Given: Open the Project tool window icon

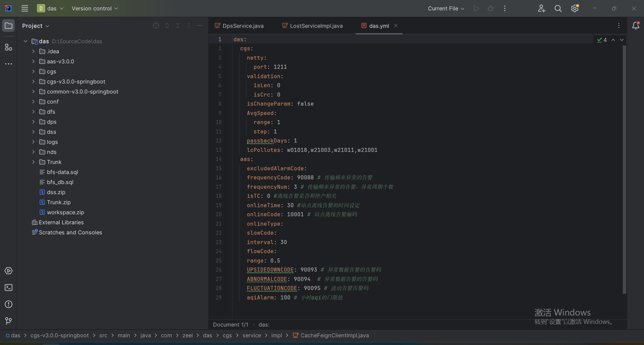Looking at the screenshot, I should pyautogui.click(x=9, y=26).
